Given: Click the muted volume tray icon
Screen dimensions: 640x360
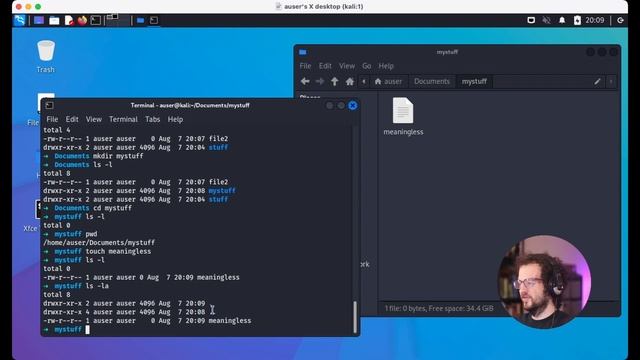Looking at the screenshot, I should click(547, 20).
